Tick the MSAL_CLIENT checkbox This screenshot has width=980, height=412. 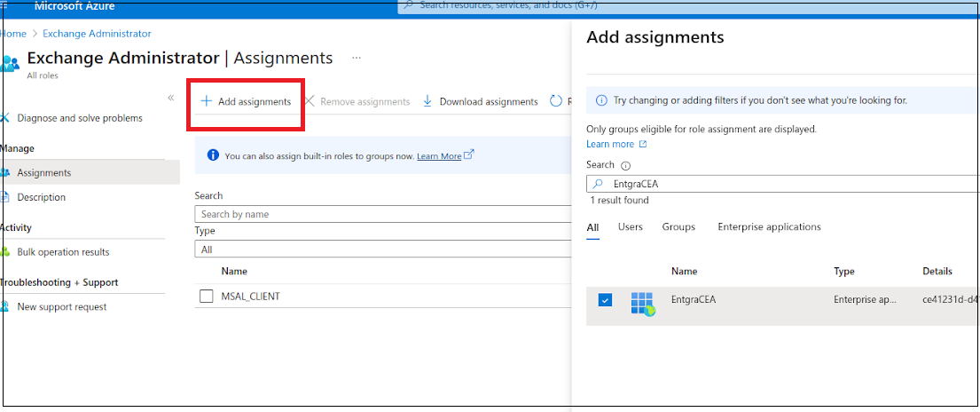point(207,297)
